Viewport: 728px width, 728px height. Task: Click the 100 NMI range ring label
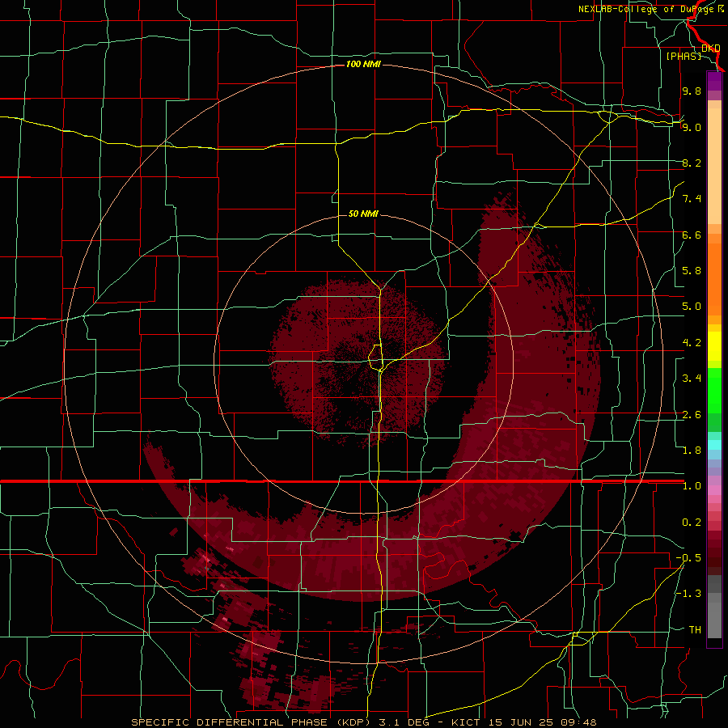pyautogui.click(x=363, y=64)
